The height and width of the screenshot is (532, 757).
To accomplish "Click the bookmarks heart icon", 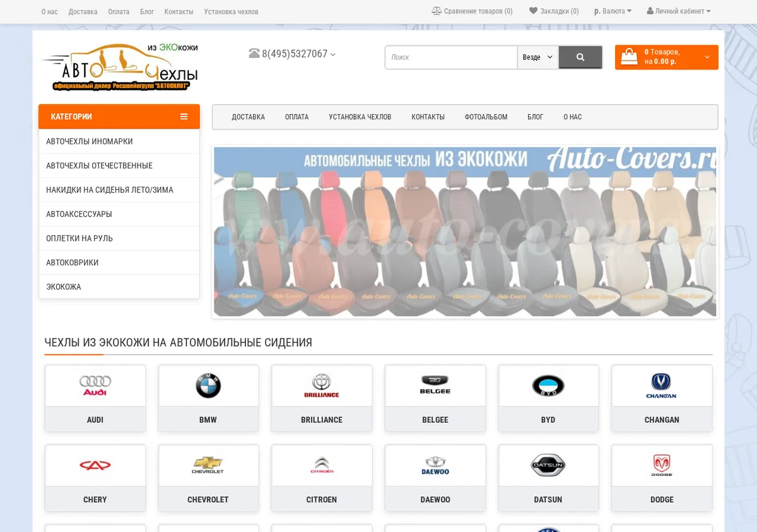I will pos(533,11).
